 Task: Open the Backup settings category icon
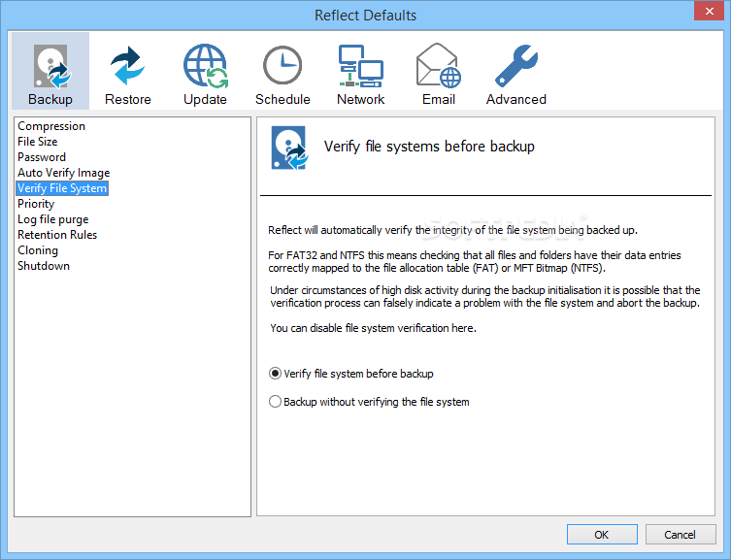click(x=50, y=71)
